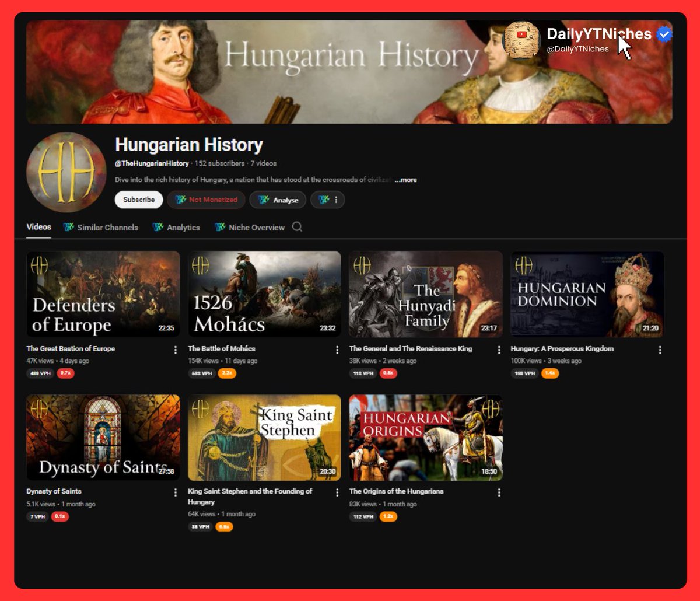Open menu for The Battle of Mohács
This screenshot has height=601, width=700.
point(337,350)
